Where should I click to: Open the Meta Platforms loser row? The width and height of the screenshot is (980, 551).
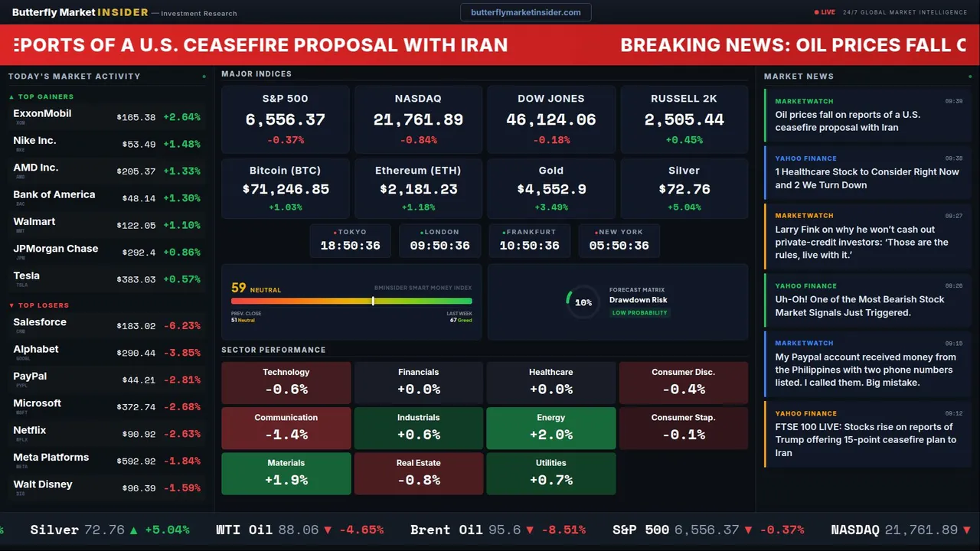click(x=106, y=461)
